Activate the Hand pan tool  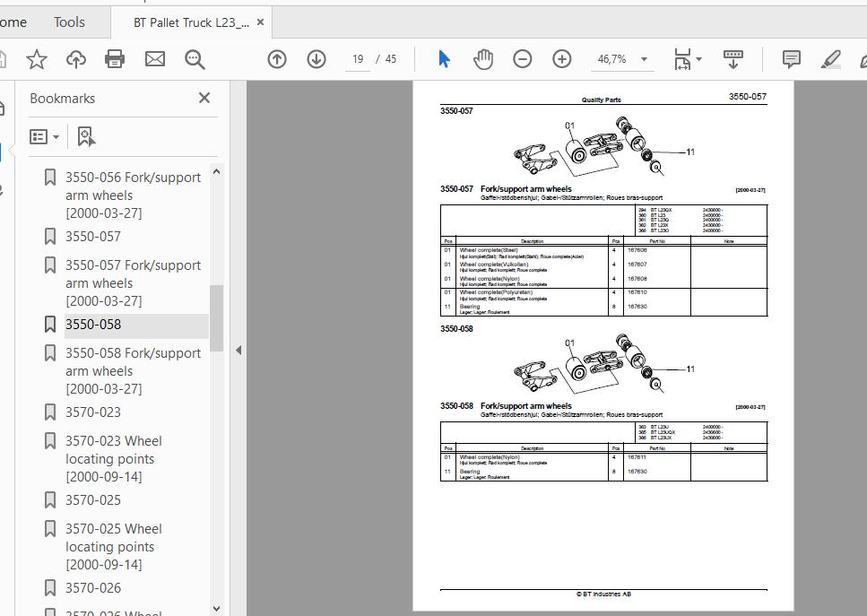[x=483, y=59]
